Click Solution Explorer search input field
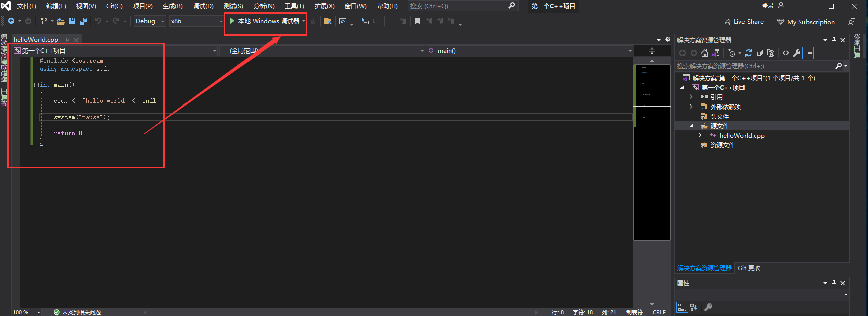This screenshot has height=316, width=868. click(755, 66)
